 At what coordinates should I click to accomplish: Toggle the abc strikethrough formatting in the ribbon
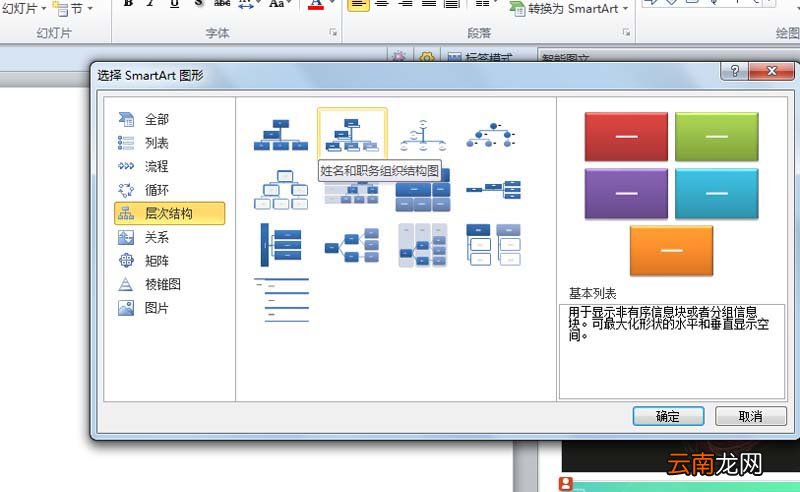[x=222, y=4]
